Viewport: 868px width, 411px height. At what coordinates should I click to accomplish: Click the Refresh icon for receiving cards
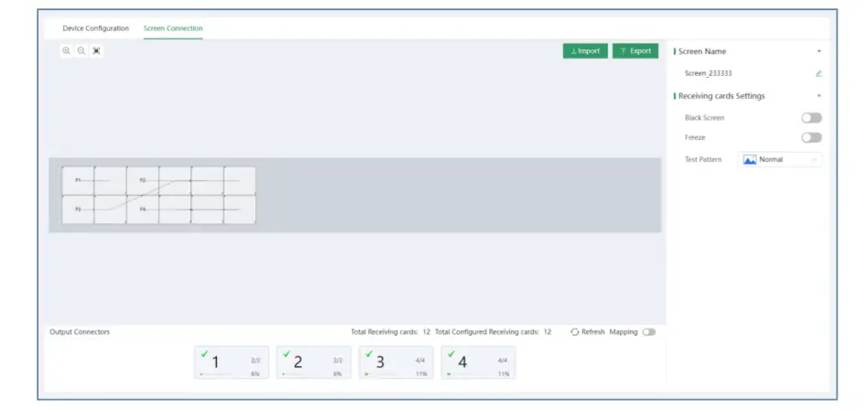point(575,332)
